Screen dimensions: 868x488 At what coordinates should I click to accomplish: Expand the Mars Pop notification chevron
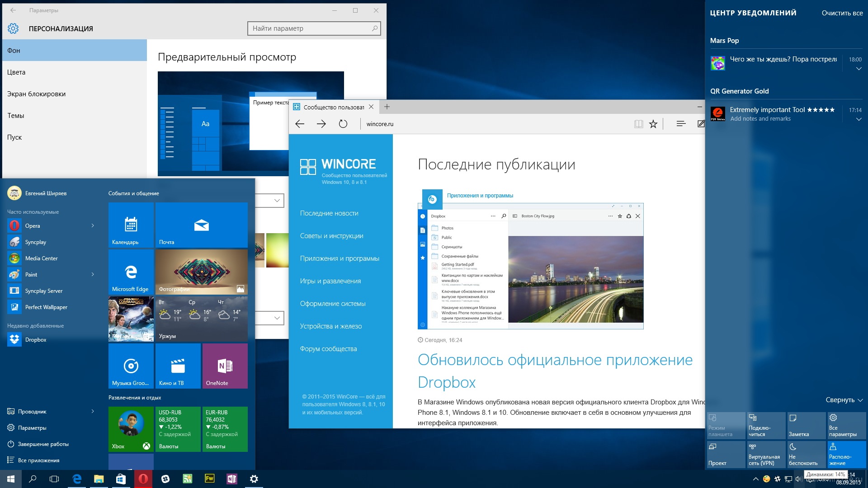coord(859,69)
